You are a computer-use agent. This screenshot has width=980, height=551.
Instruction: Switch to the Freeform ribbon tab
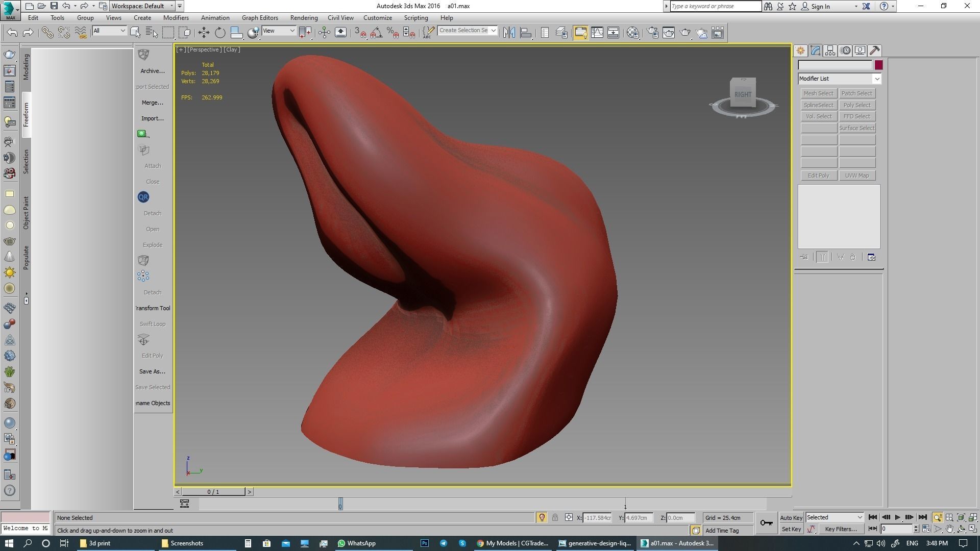click(26, 114)
